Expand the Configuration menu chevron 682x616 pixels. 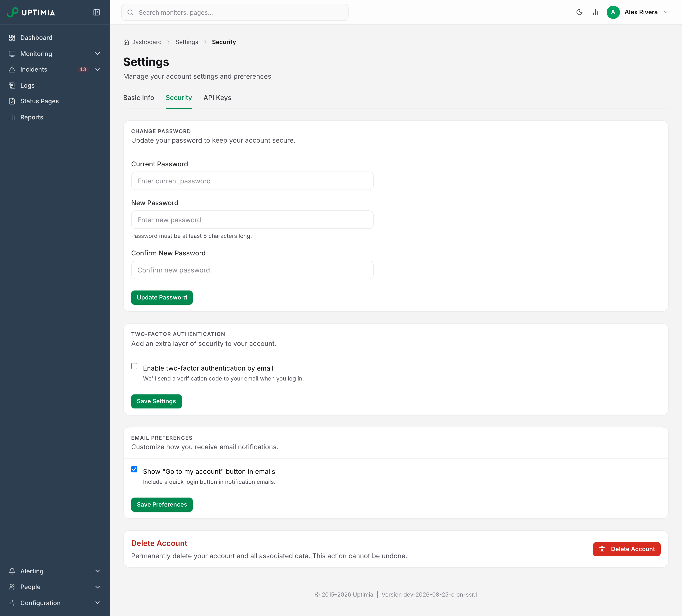(x=97, y=603)
